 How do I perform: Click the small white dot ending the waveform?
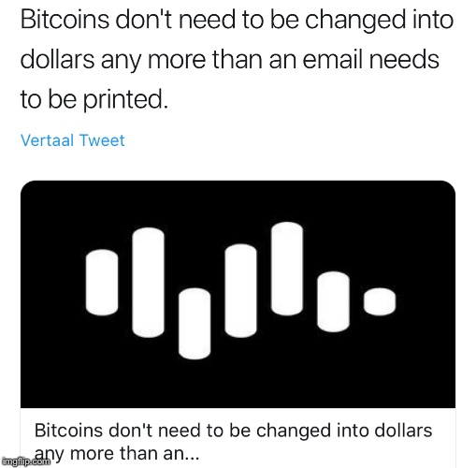(380, 301)
